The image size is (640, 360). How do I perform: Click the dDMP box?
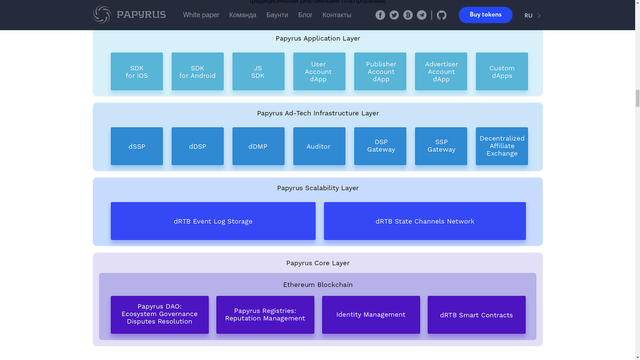pyautogui.click(x=258, y=146)
